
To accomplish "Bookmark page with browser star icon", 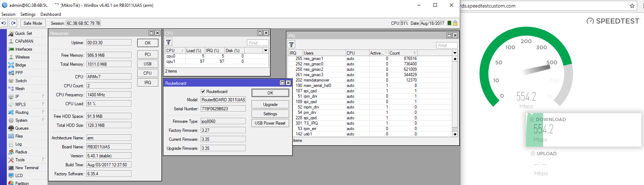I will [632, 6].
